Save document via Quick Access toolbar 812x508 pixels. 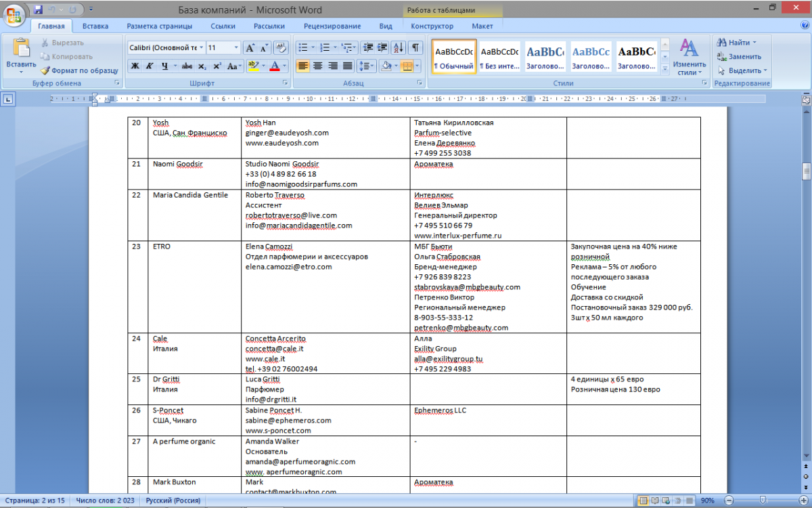tap(38, 9)
